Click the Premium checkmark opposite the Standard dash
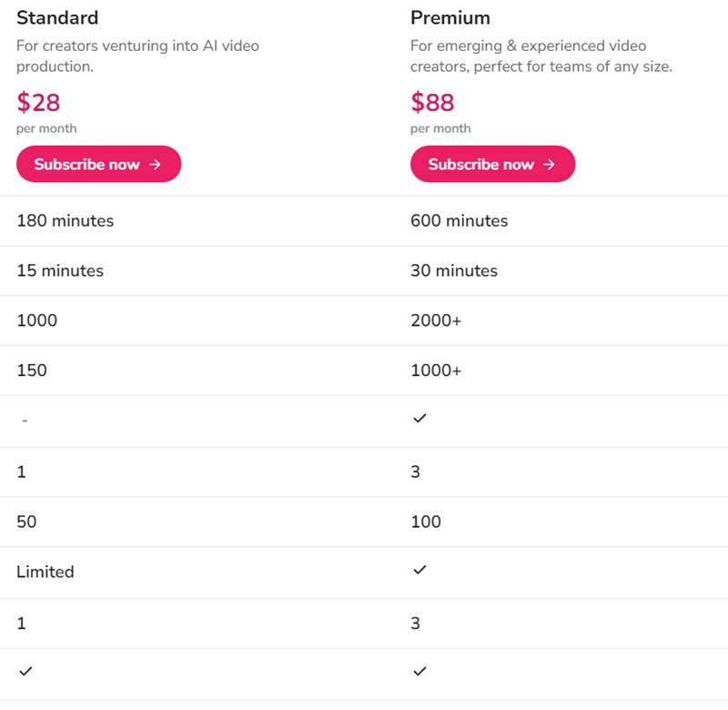 [x=420, y=420]
